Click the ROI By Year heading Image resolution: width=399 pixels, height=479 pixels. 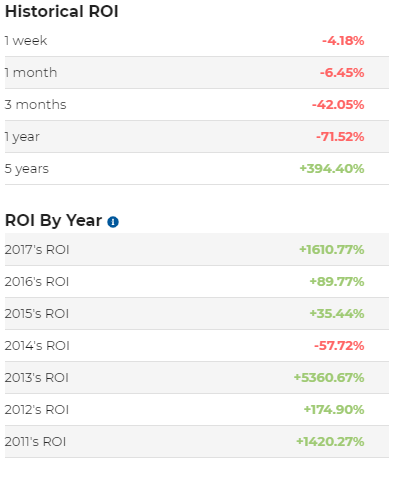click(53, 220)
